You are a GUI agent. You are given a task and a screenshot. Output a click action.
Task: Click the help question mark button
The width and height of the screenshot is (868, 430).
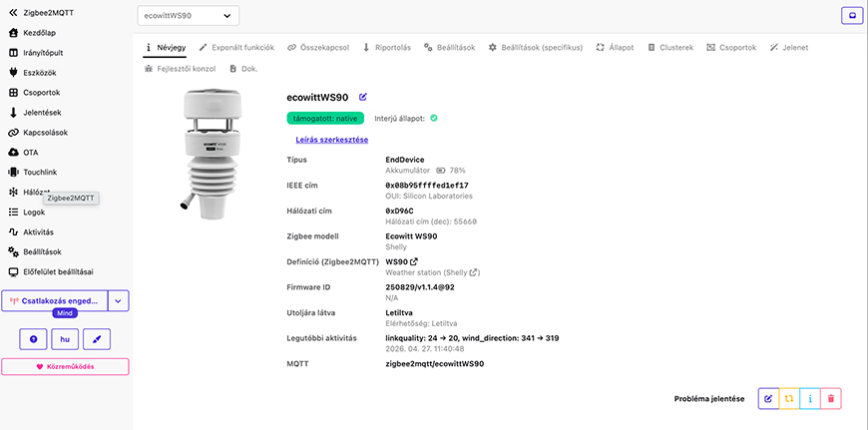[x=33, y=339]
